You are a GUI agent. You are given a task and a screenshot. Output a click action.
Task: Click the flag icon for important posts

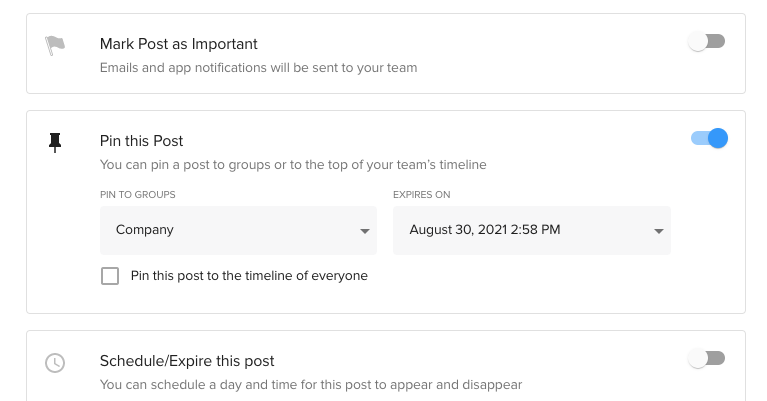click(x=55, y=46)
